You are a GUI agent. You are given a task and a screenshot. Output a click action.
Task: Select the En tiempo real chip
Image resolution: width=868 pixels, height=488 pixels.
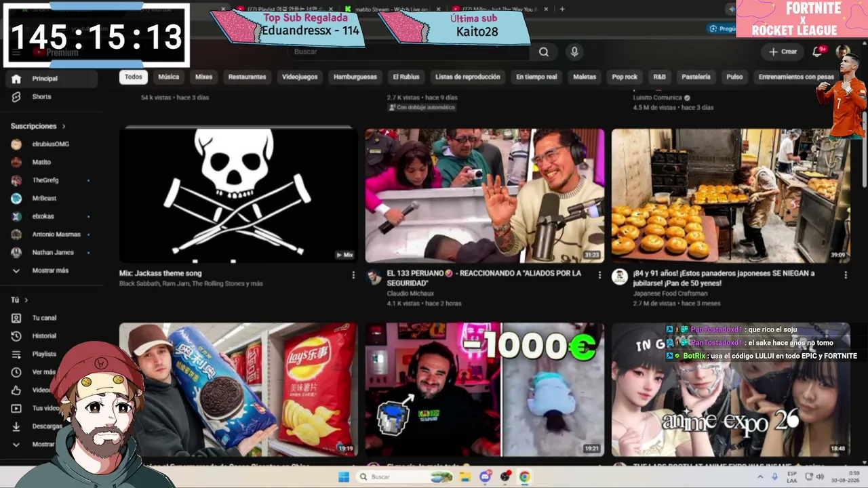tap(536, 77)
